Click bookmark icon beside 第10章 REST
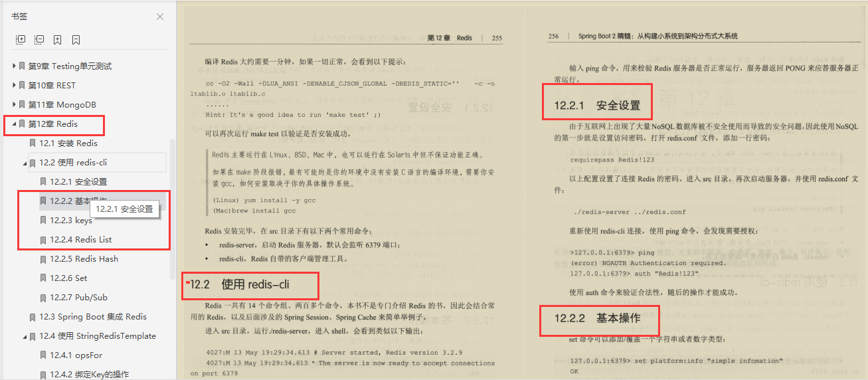The width and height of the screenshot is (868, 380). point(22,86)
